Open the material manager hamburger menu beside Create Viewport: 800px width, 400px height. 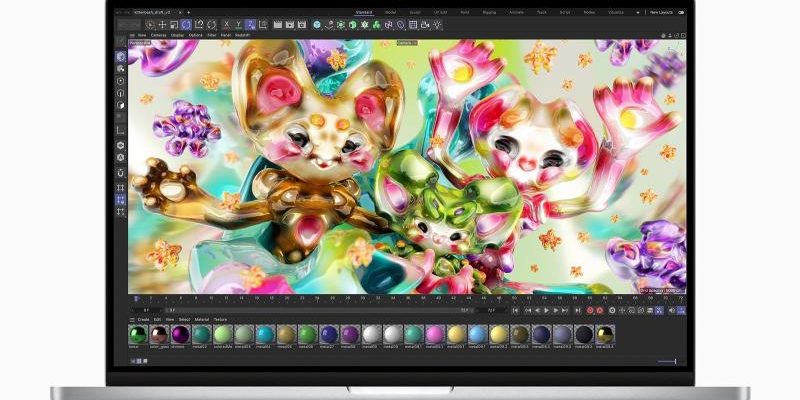(x=132, y=319)
